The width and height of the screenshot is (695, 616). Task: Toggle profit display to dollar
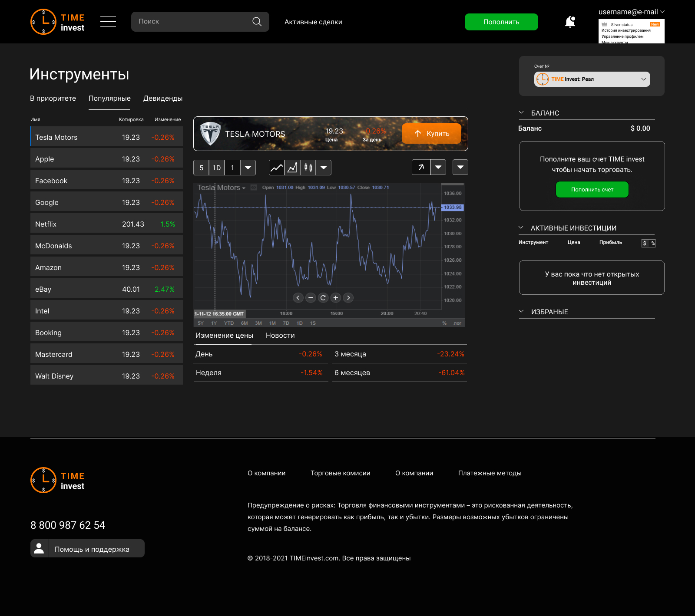click(645, 243)
